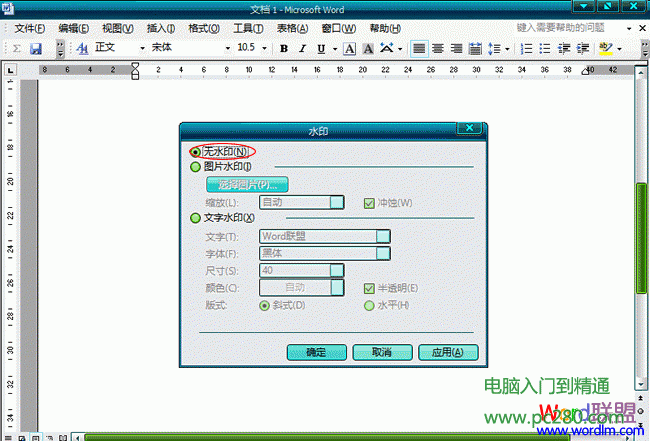Enable bulleted list
The width and height of the screenshot is (650, 441).
545,48
